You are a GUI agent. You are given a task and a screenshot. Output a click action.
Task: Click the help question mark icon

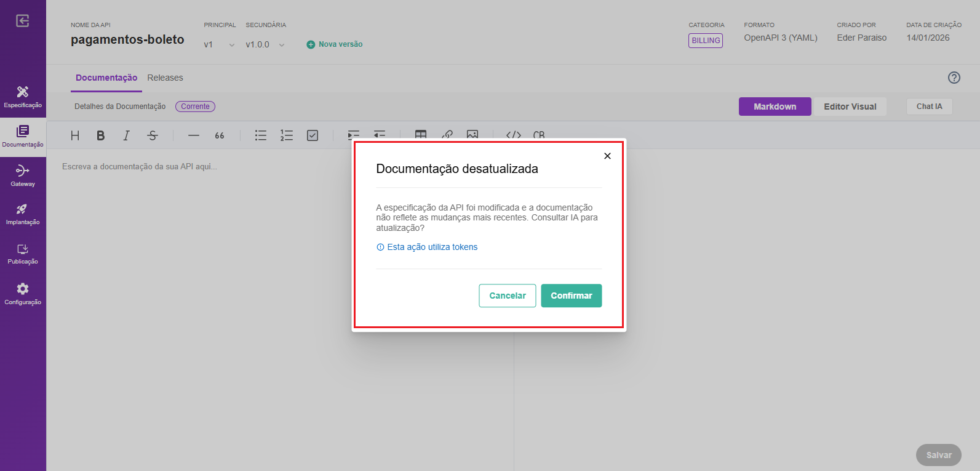tap(954, 78)
